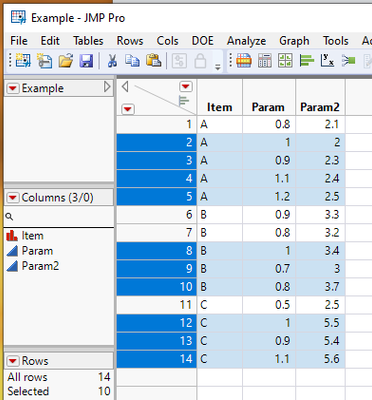Viewport: 372px width, 400px height.
Task: Click row number 14
Action: [x=157, y=359]
